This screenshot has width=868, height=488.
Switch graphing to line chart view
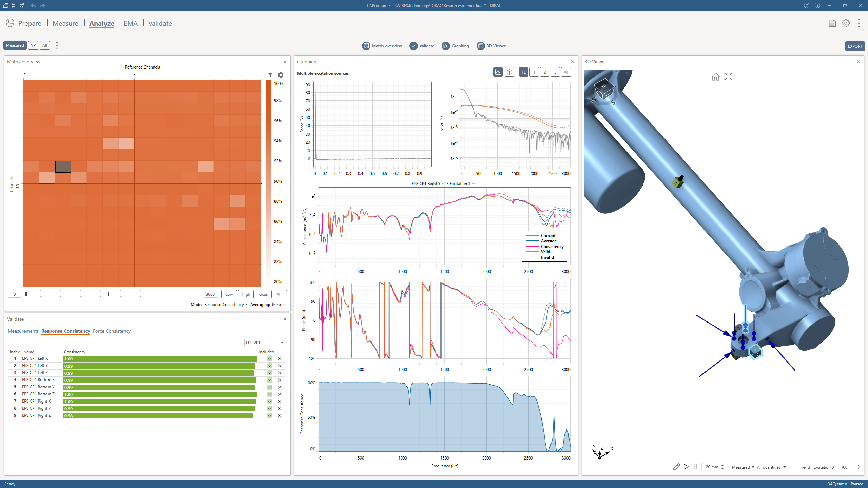tap(498, 72)
